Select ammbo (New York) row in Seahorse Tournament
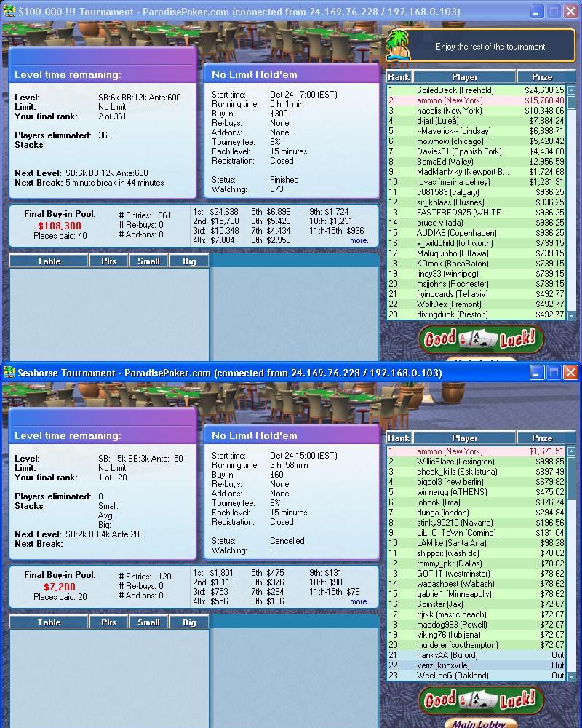The width and height of the screenshot is (582, 728). click(x=477, y=451)
